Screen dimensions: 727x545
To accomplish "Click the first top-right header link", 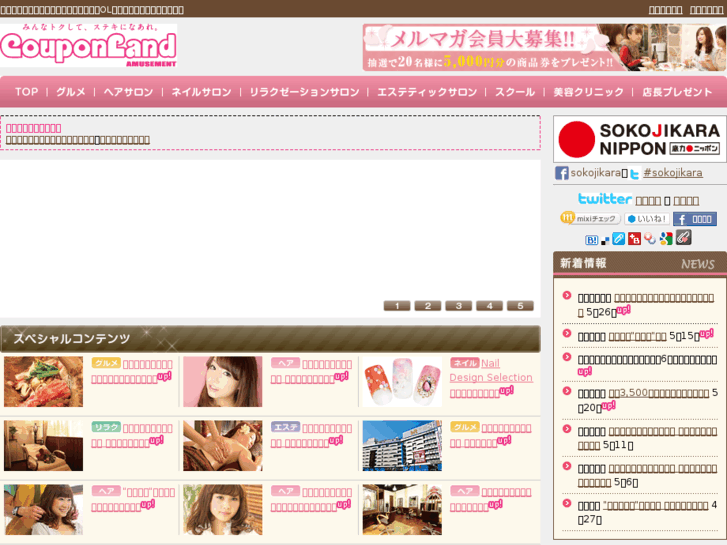I will click(x=665, y=10).
